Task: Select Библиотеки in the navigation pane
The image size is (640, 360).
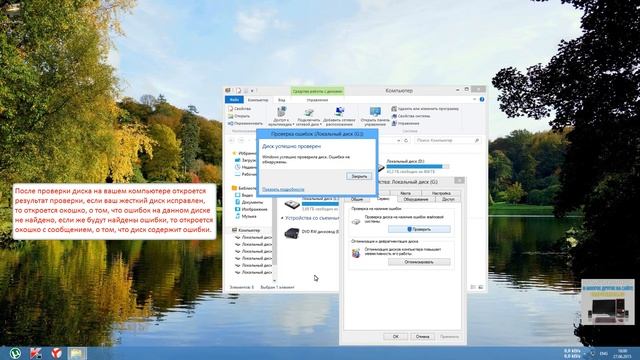Action: point(244,188)
